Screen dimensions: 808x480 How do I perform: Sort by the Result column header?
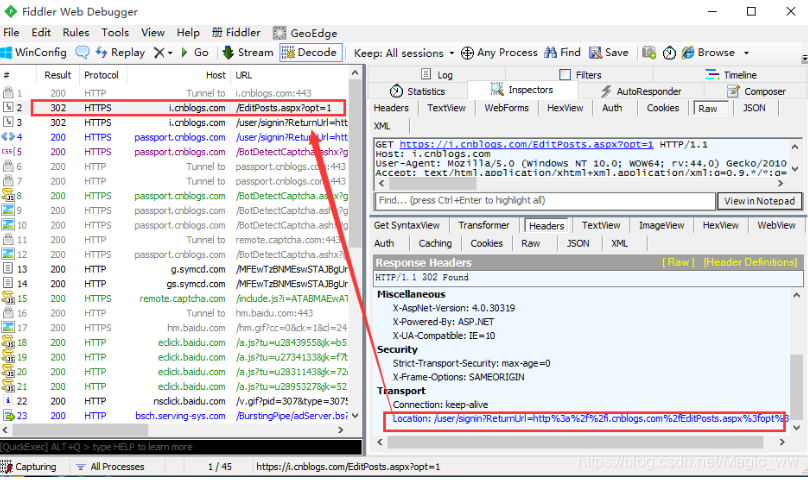pos(58,75)
